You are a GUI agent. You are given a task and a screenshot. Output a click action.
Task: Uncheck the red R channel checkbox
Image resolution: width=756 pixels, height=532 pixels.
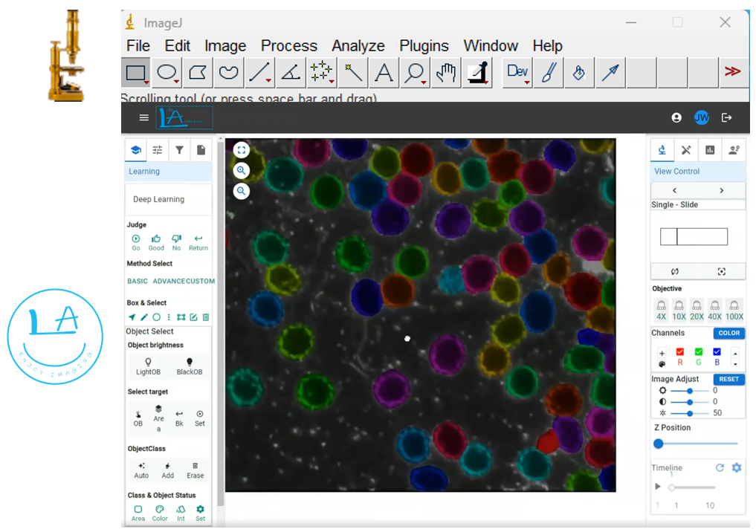(679, 351)
